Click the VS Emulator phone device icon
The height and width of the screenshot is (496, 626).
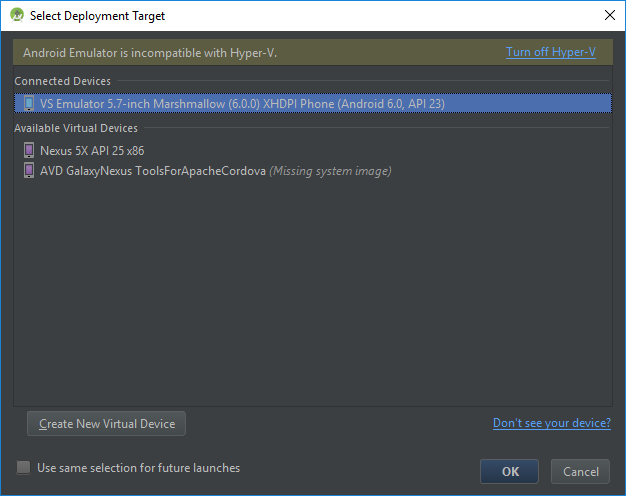click(x=29, y=103)
